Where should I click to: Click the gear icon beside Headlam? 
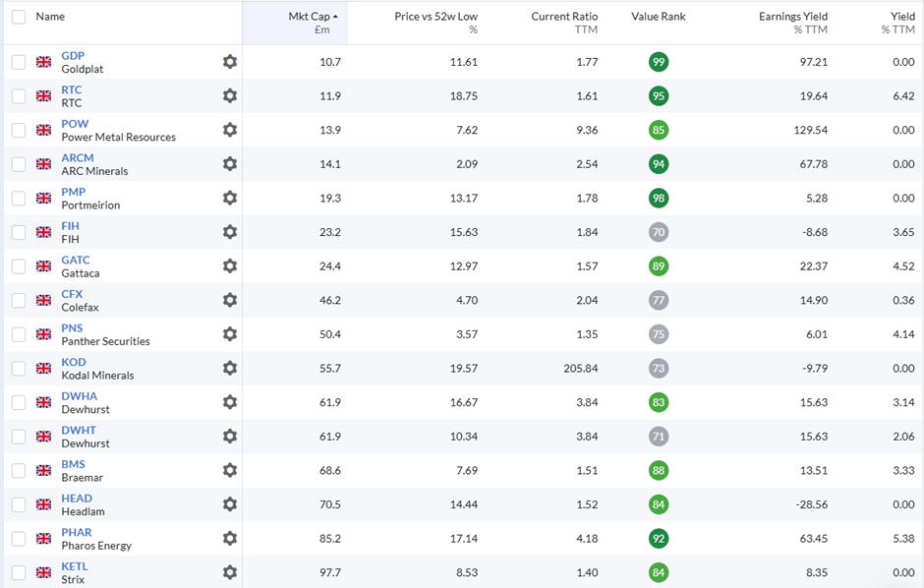point(230,504)
